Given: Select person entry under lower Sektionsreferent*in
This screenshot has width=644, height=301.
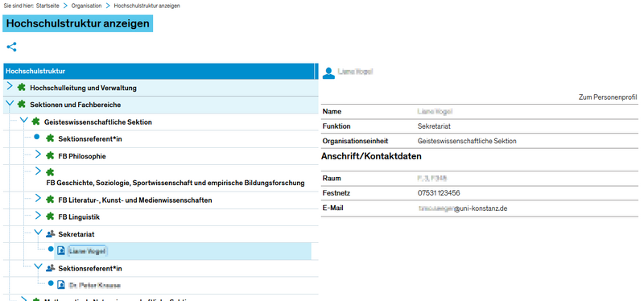Looking at the screenshot, I should point(94,285).
